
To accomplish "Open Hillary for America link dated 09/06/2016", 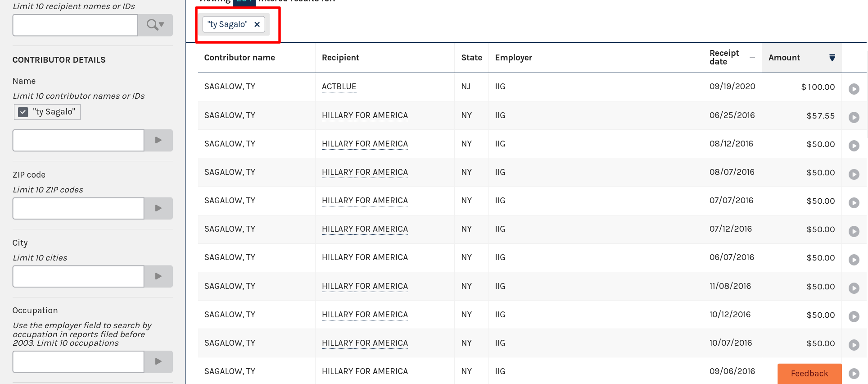I will (x=365, y=371).
